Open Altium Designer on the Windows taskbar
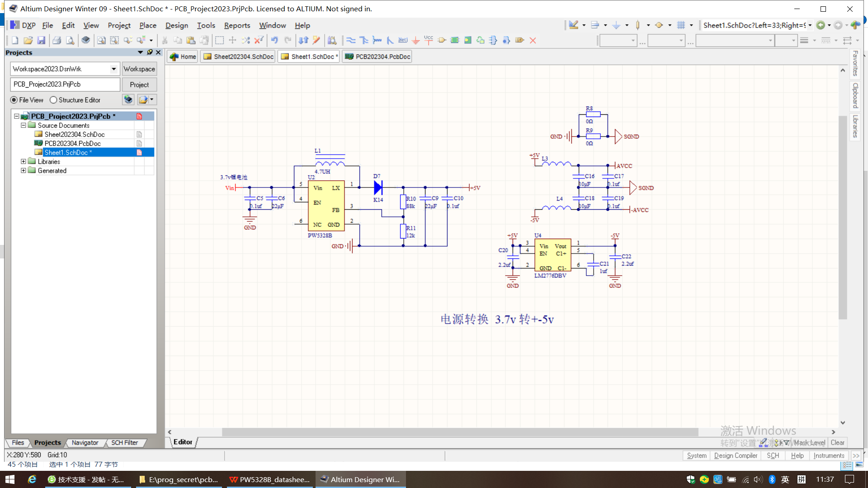 (x=360, y=479)
